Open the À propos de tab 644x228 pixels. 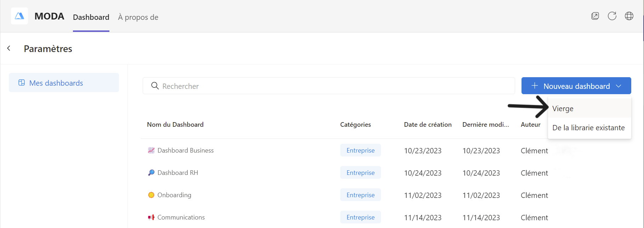[138, 17]
